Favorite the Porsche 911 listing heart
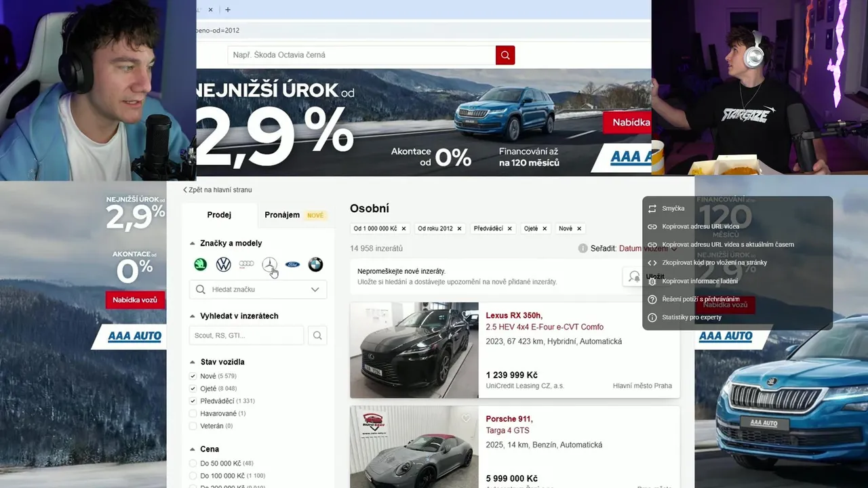Viewport: 868px width, 488px height. [465, 418]
